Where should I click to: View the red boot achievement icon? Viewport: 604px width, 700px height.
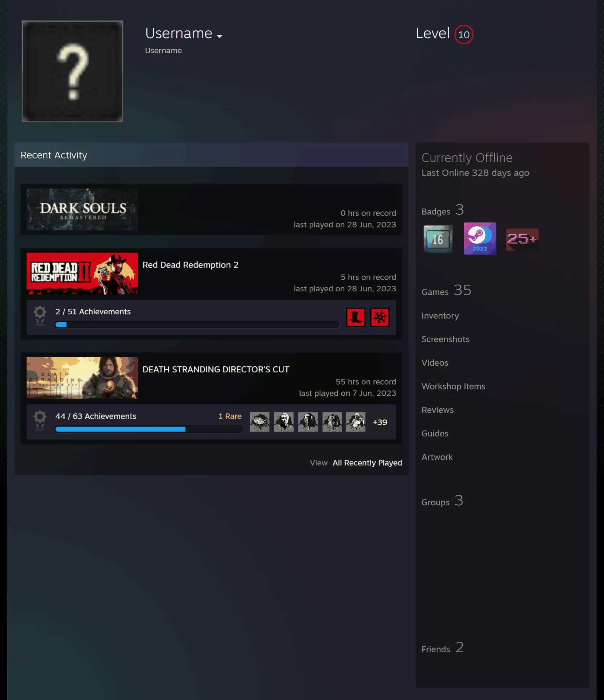356,317
